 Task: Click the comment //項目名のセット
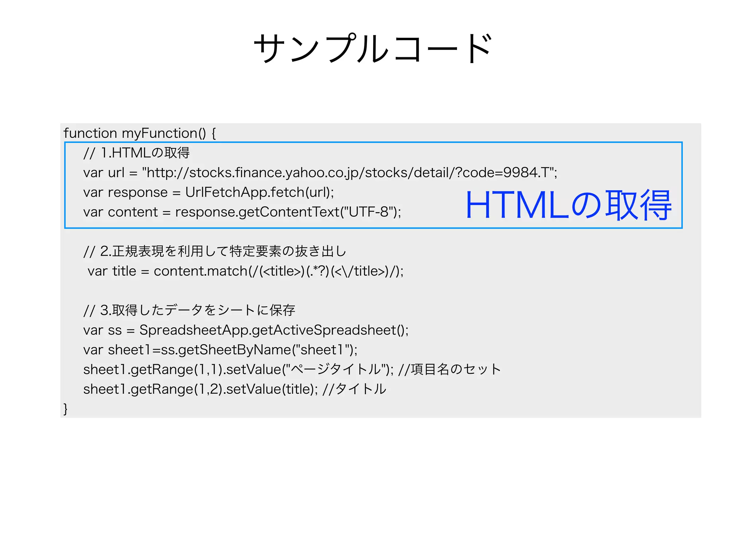point(450,369)
